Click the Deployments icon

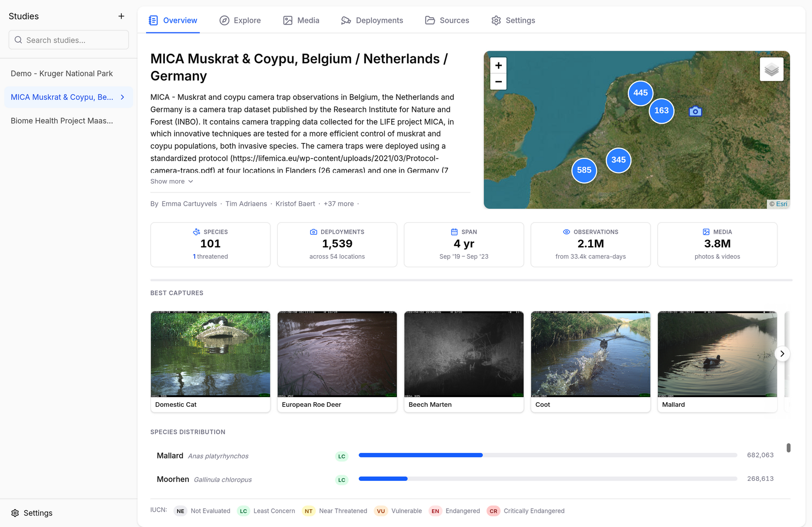[346, 20]
